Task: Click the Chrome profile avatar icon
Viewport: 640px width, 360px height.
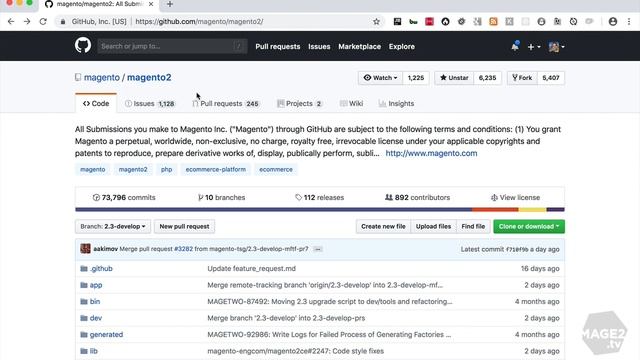Action: pos(613,22)
